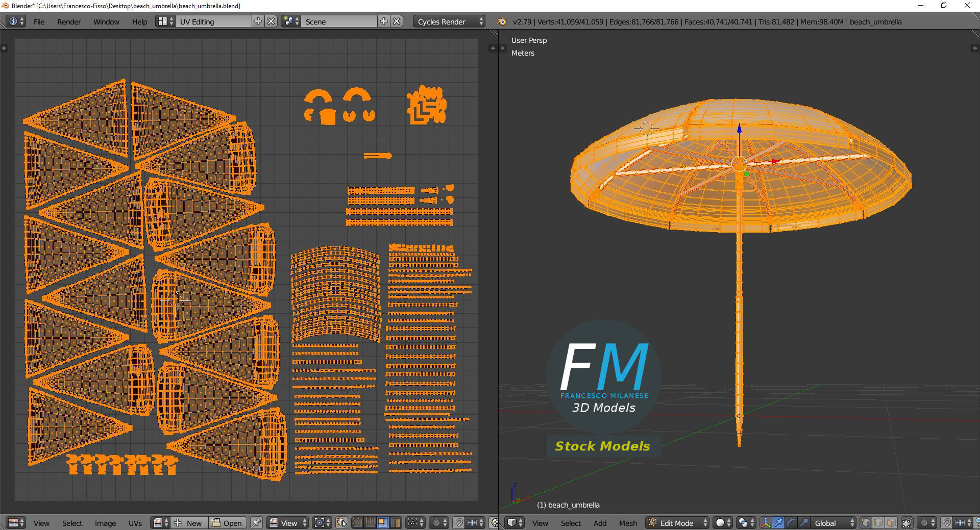Switch to vertex select mode in 3D view
Screen dimensions: 980x530
pyautogui.click(x=866, y=523)
